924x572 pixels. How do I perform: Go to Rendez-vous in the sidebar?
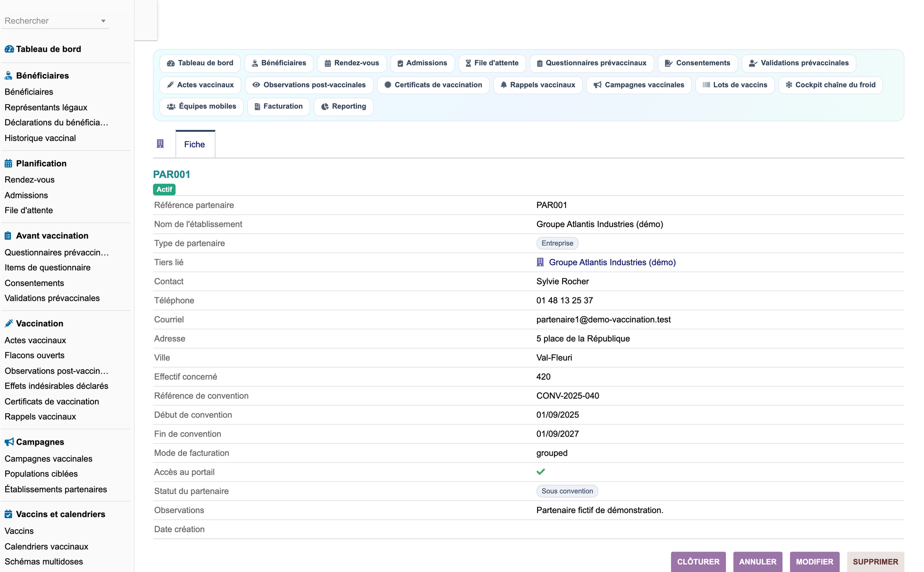(x=29, y=180)
